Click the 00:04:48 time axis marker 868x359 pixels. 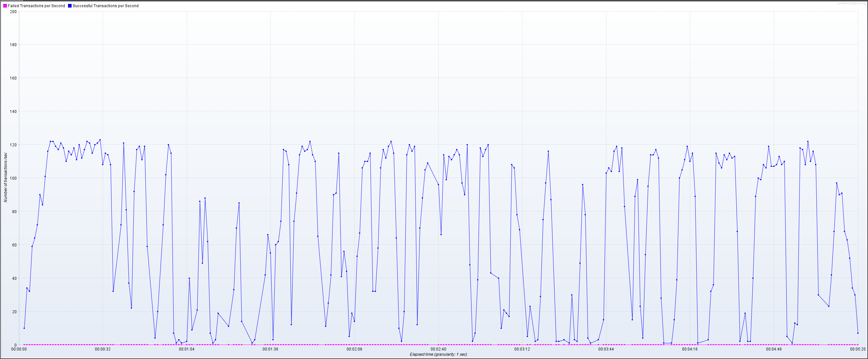coord(774,349)
